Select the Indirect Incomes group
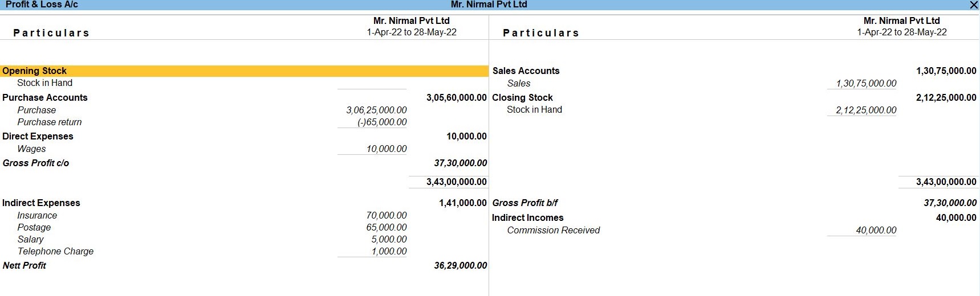980x296 pixels. [527, 218]
